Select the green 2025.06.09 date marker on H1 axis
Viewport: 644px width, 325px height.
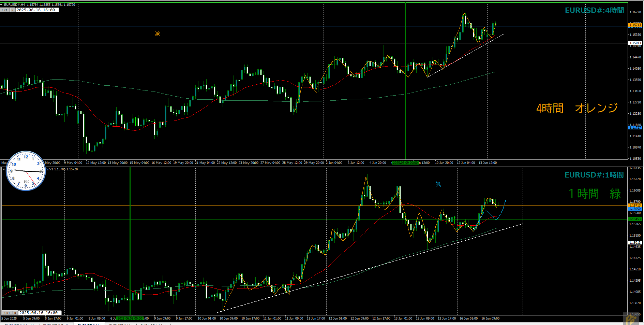(x=130, y=319)
